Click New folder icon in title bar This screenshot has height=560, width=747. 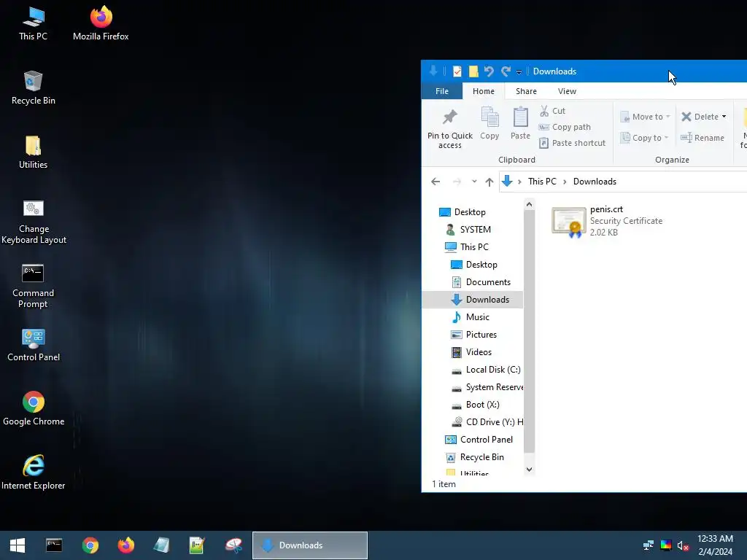[473, 71]
